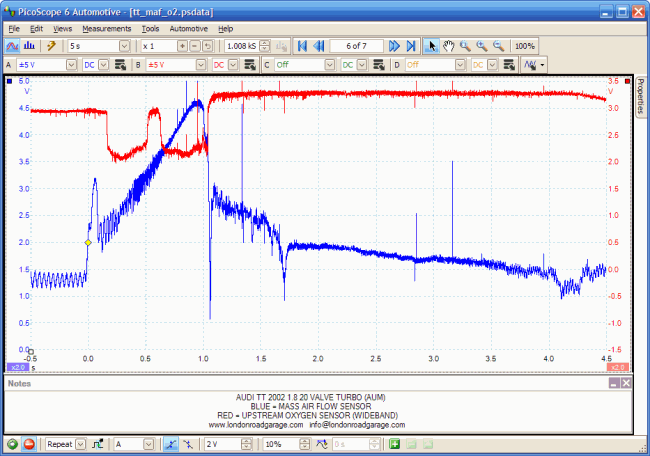
Task: Toggle rising edge trigger button
Action: click(x=171, y=443)
